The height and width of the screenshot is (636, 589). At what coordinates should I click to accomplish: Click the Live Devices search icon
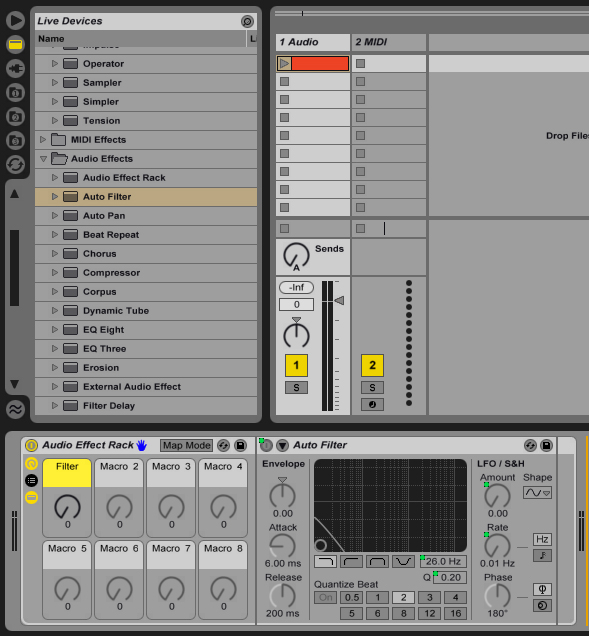click(x=247, y=21)
